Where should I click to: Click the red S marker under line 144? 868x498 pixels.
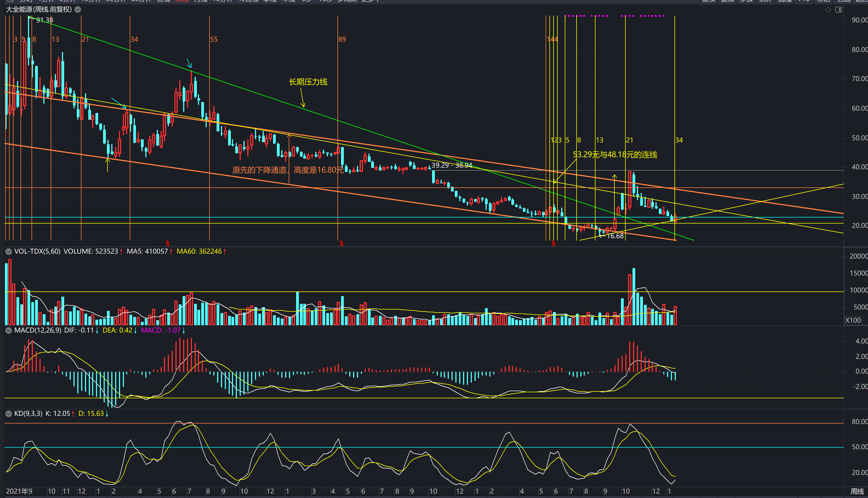click(x=553, y=244)
